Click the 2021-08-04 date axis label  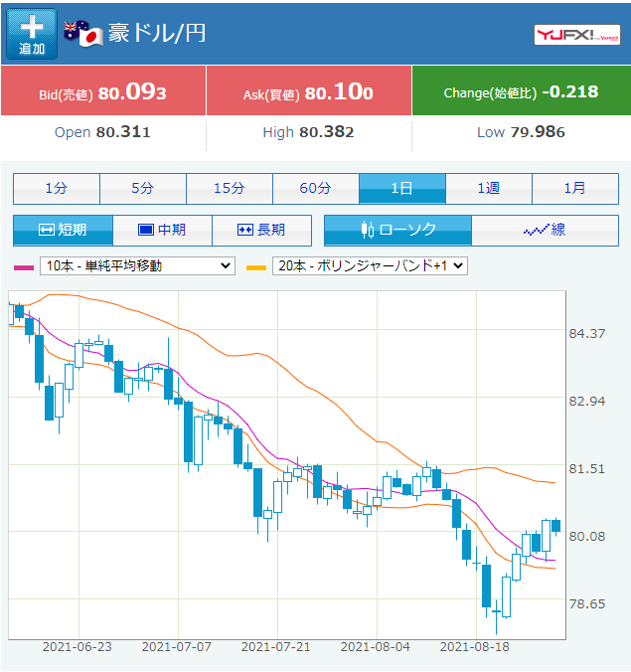coord(376,647)
